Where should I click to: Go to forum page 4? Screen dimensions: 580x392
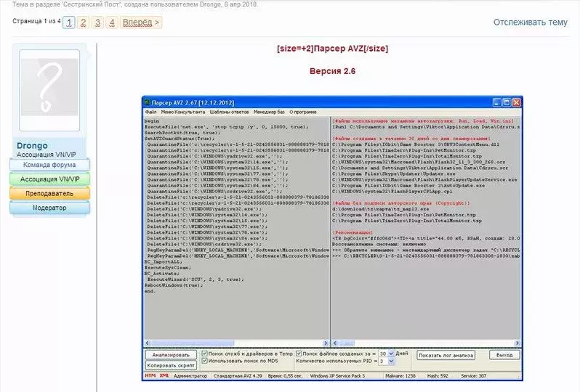[112, 23]
